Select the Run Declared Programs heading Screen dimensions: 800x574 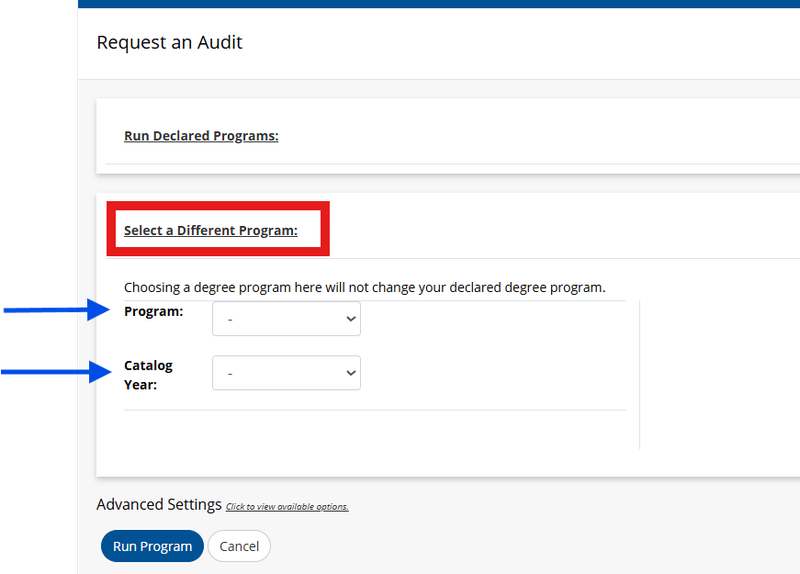[201, 136]
